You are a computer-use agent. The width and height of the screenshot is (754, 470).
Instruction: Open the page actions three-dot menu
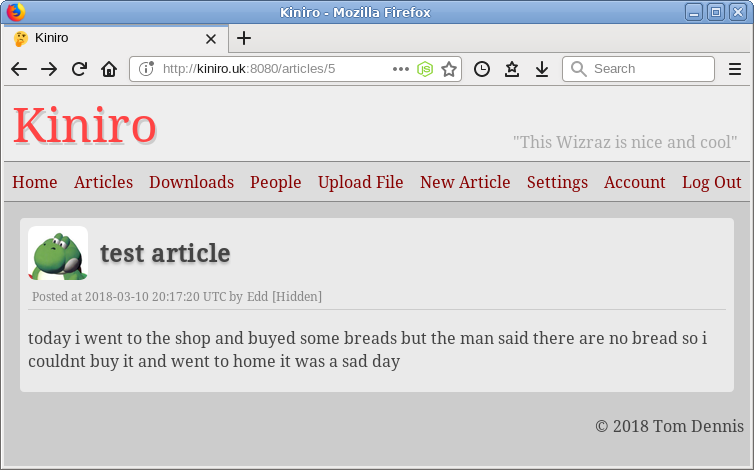[x=401, y=69]
